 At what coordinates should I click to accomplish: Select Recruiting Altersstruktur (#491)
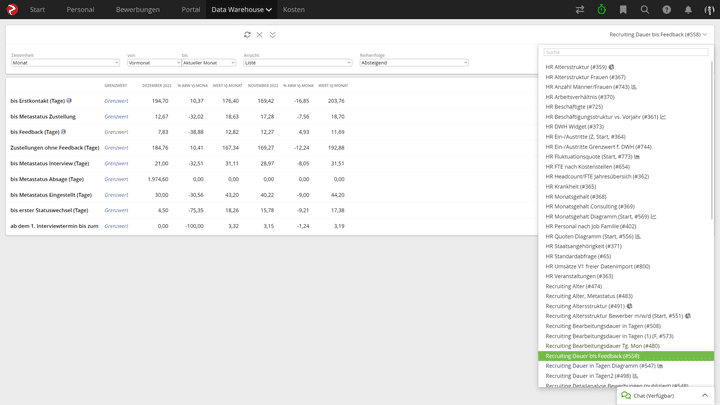point(589,306)
